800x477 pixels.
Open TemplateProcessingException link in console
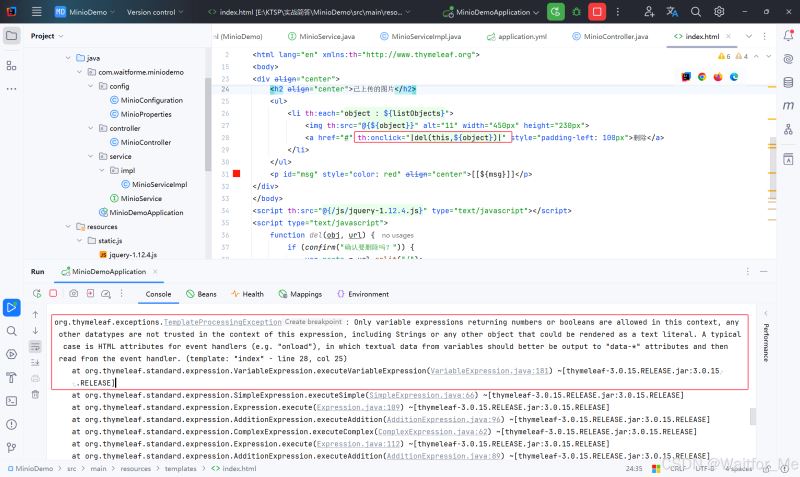click(222, 322)
